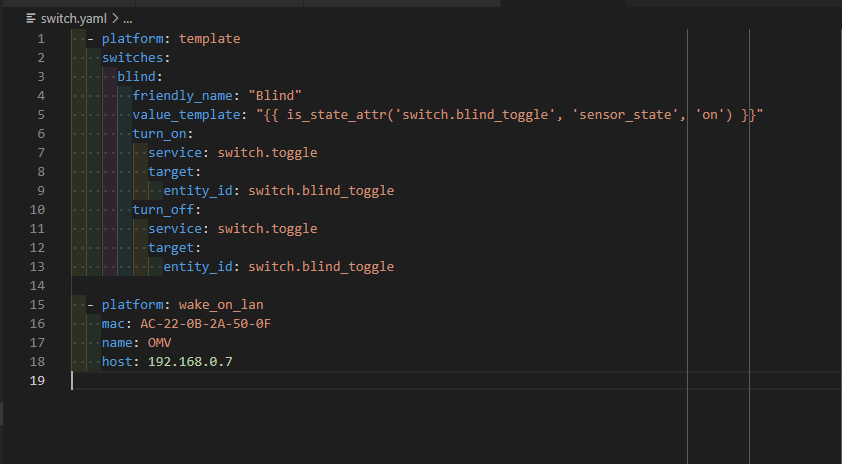Image resolution: width=842 pixels, height=464 pixels.
Task: Place cursor on 'template' platform value
Action: [x=209, y=39]
